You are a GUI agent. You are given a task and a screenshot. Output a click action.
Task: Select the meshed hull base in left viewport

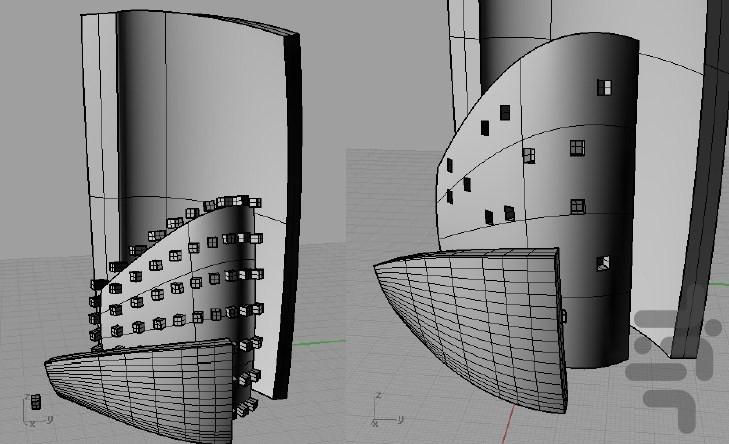pos(140,385)
